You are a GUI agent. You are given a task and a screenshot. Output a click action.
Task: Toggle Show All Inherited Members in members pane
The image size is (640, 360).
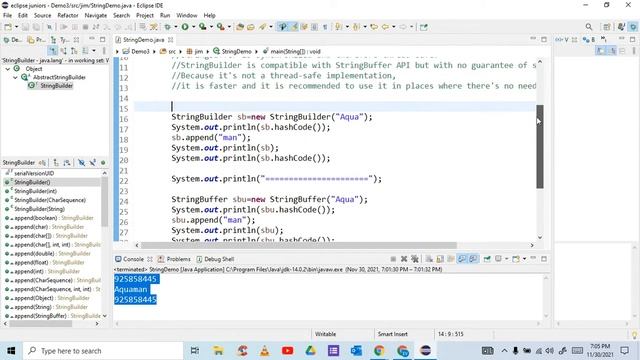56,162
